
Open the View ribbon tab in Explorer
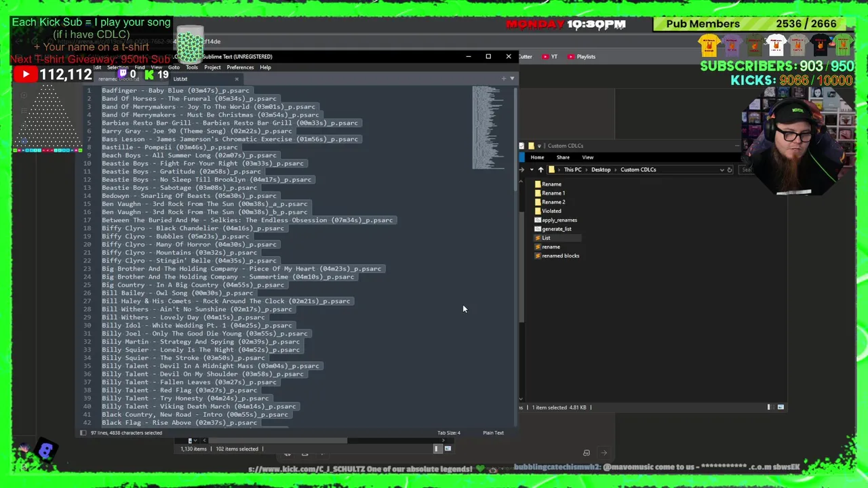click(x=587, y=157)
